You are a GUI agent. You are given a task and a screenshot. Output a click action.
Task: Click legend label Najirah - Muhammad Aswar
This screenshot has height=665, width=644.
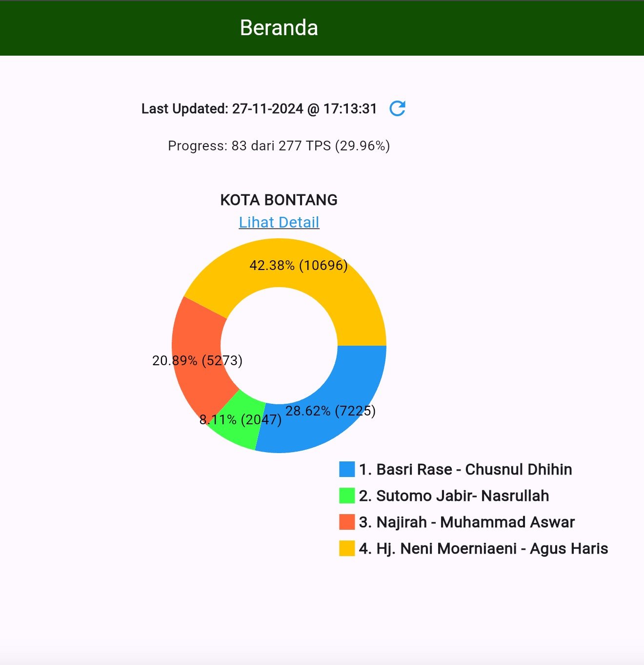click(467, 522)
